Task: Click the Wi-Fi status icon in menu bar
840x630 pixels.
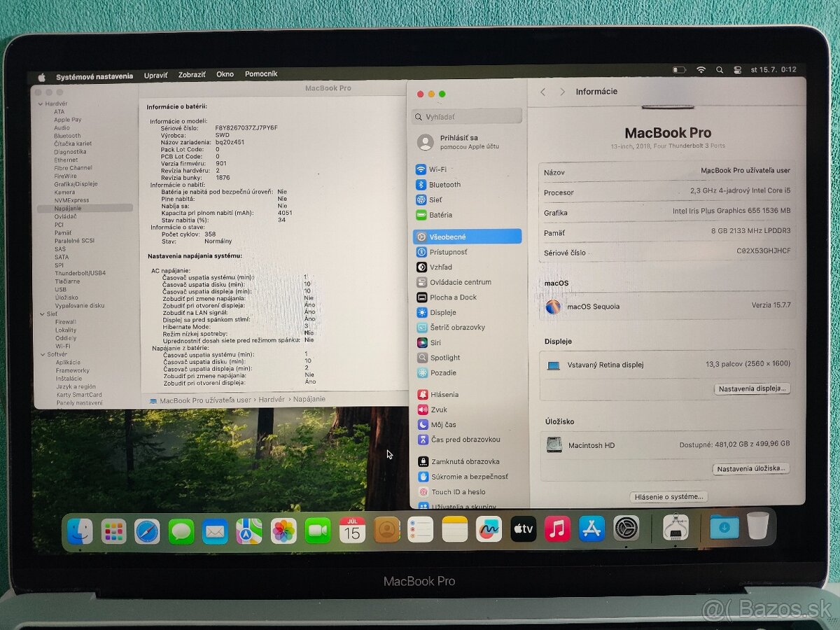Action: click(x=701, y=70)
